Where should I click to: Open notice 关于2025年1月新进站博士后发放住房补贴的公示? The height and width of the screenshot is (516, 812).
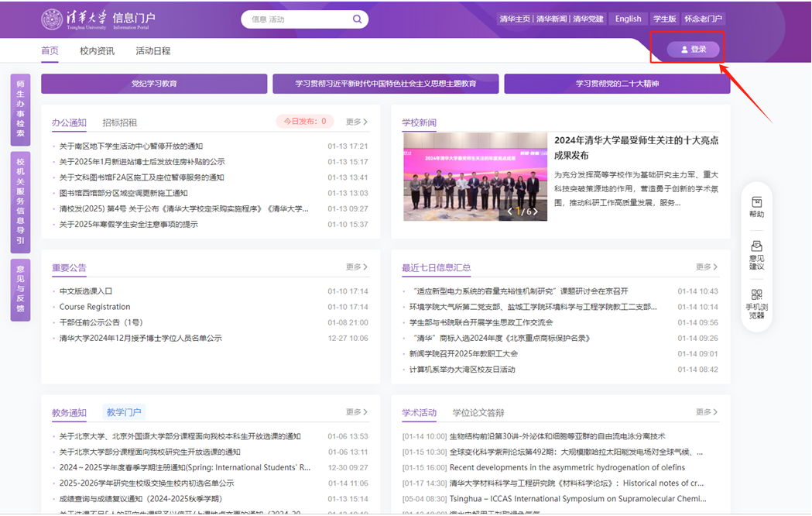142,162
